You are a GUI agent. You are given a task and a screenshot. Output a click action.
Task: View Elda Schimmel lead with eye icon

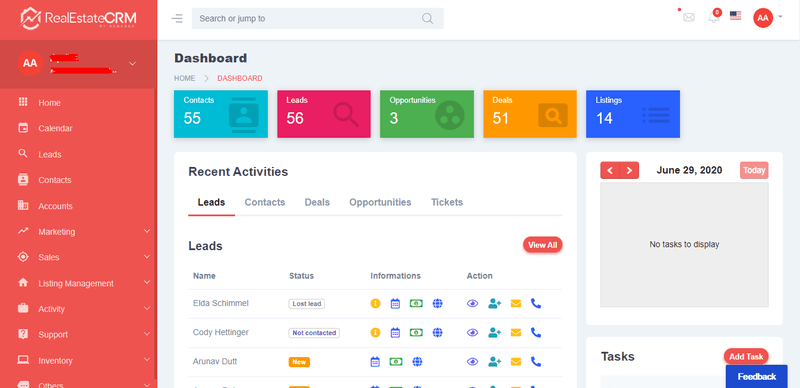pyautogui.click(x=472, y=303)
